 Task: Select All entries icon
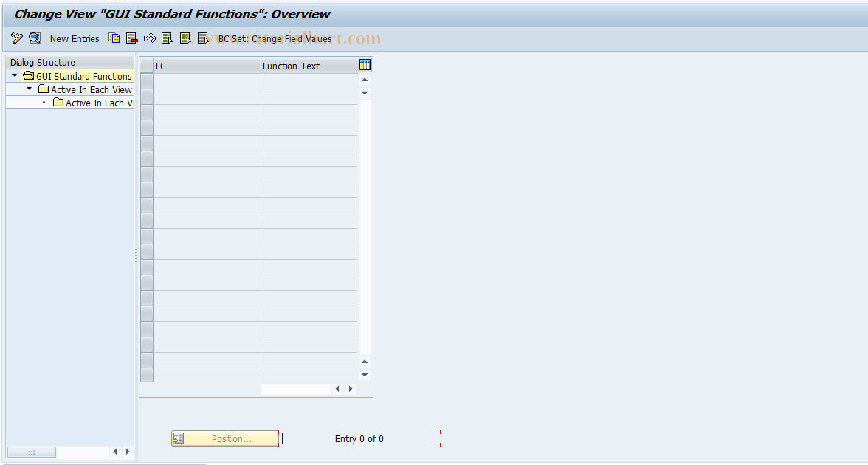(167, 38)
